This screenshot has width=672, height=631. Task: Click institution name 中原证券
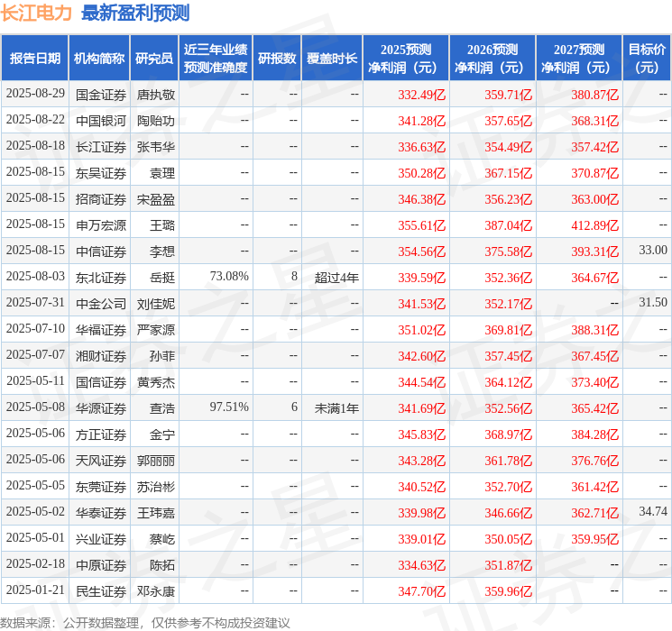click(101, 565)
